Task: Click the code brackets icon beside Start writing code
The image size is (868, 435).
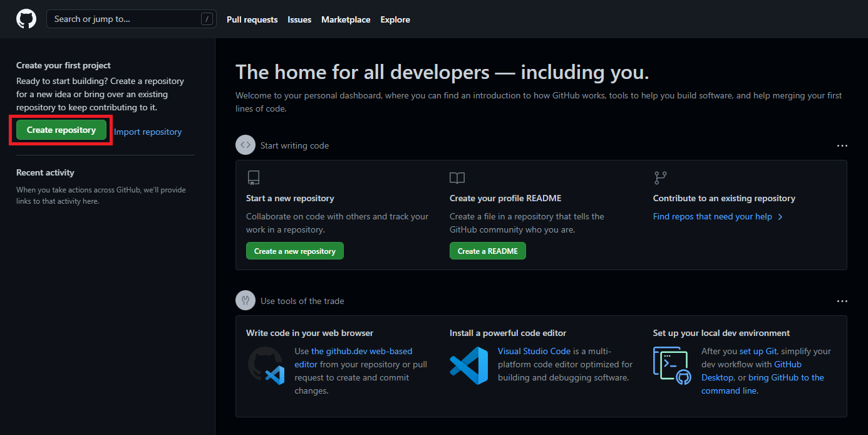Action: (245, 145)
